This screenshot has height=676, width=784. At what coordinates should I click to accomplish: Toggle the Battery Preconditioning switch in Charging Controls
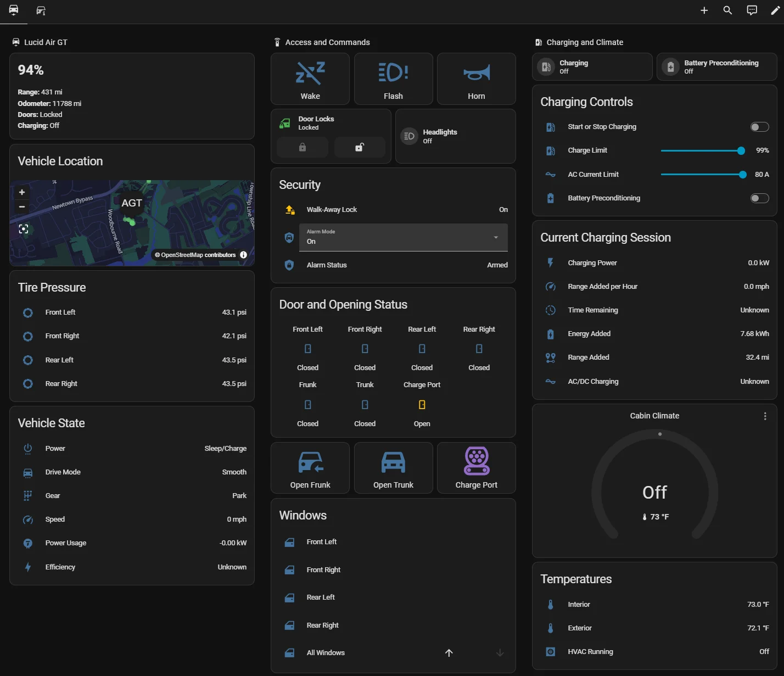[760, 198]
